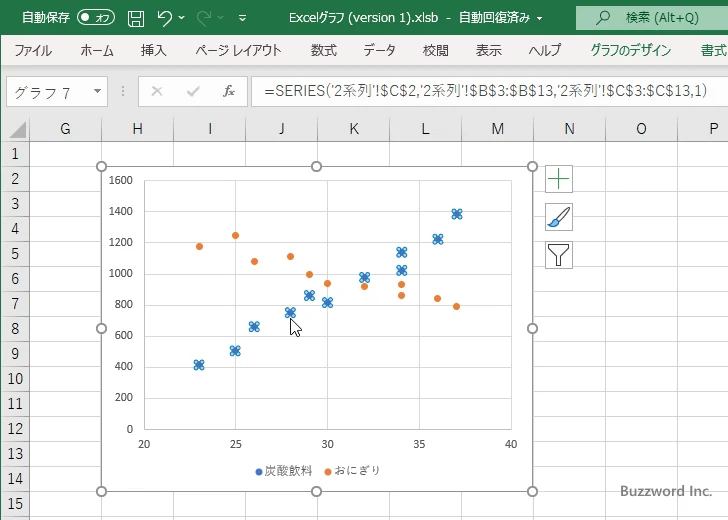728x520 pixels.
Task: Select column H header
Action: pos(137,129)
